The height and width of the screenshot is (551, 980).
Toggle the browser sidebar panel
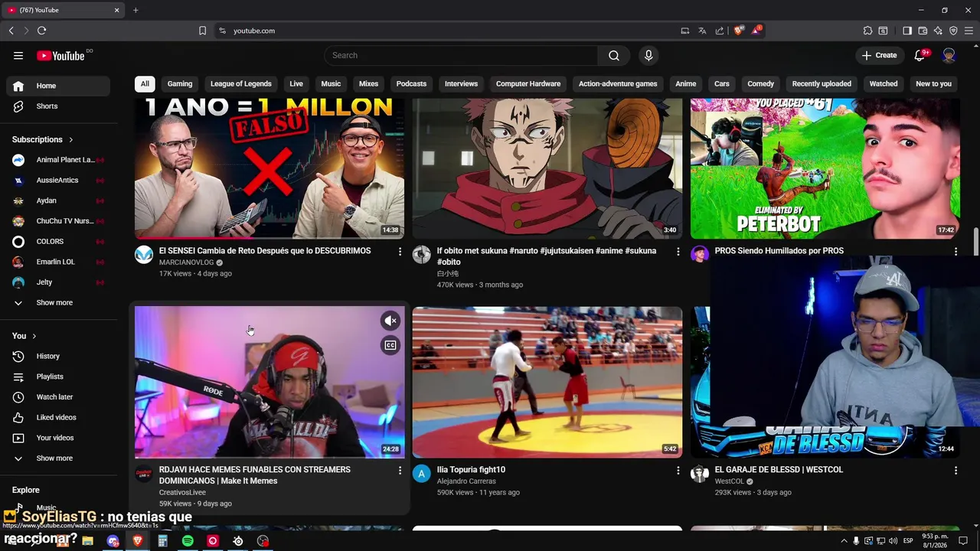coord(907,31)
